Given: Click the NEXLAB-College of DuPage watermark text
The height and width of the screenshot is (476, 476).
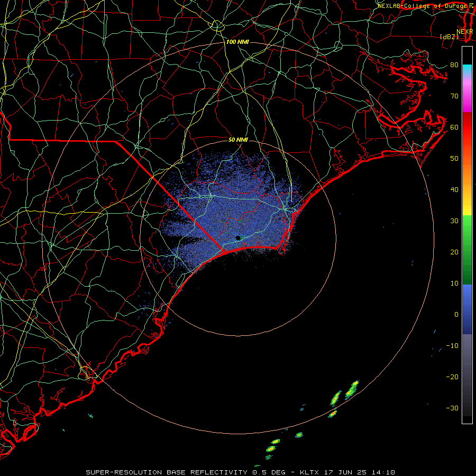Looking at the screenshot, I should click(423, 6).
